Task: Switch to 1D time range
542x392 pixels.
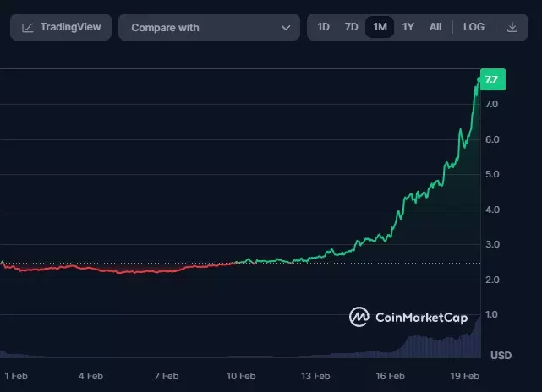Action: tap(324, 27)
